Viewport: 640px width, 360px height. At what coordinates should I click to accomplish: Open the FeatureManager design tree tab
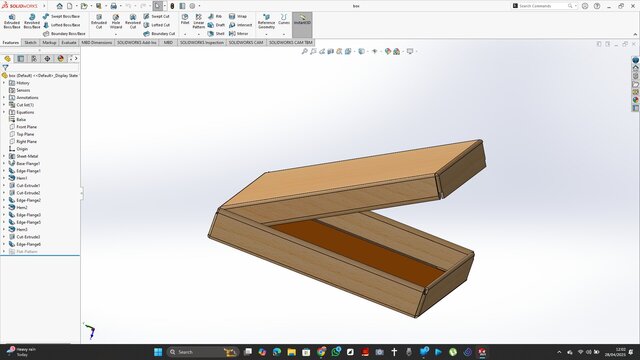click(x=7, y=59)
